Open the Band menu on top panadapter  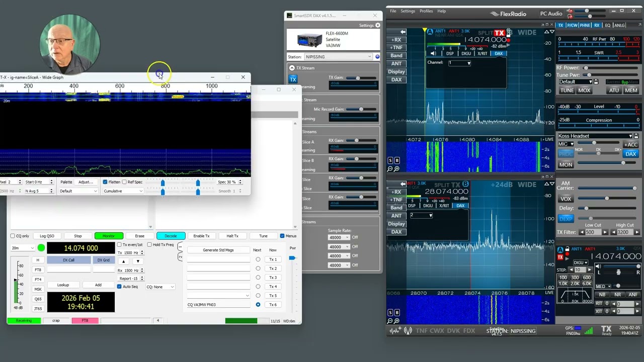396,56
